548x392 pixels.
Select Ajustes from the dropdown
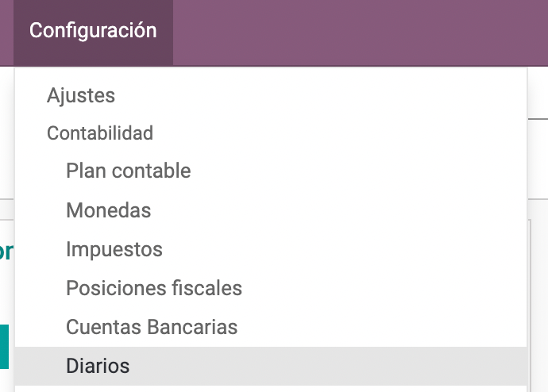(81, 95)
